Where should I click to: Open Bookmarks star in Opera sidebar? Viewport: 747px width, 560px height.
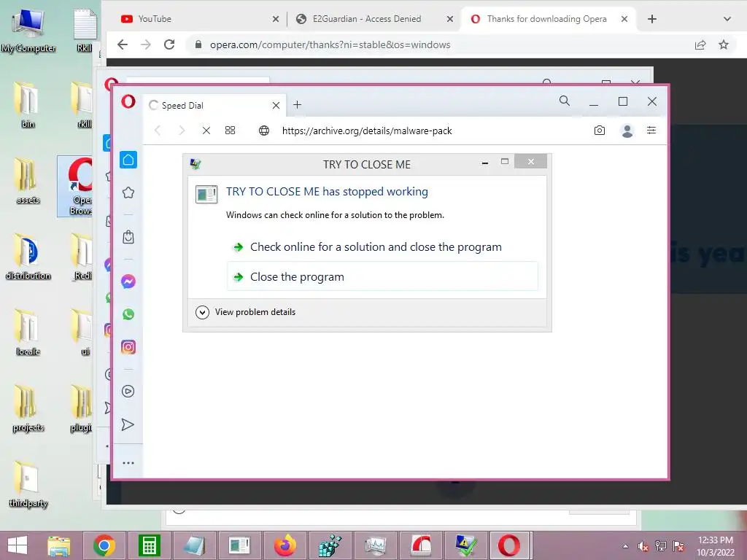pyautogui.click(x=128, y=192)
